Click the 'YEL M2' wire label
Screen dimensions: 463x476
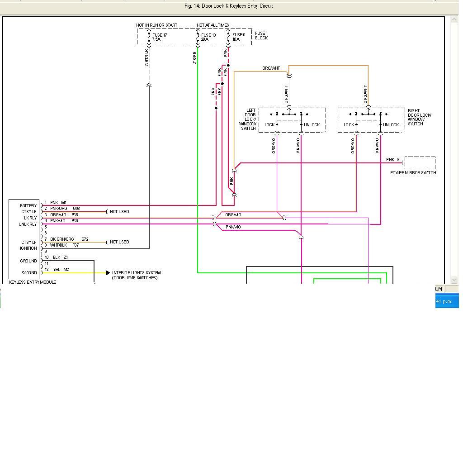point(61,270)
